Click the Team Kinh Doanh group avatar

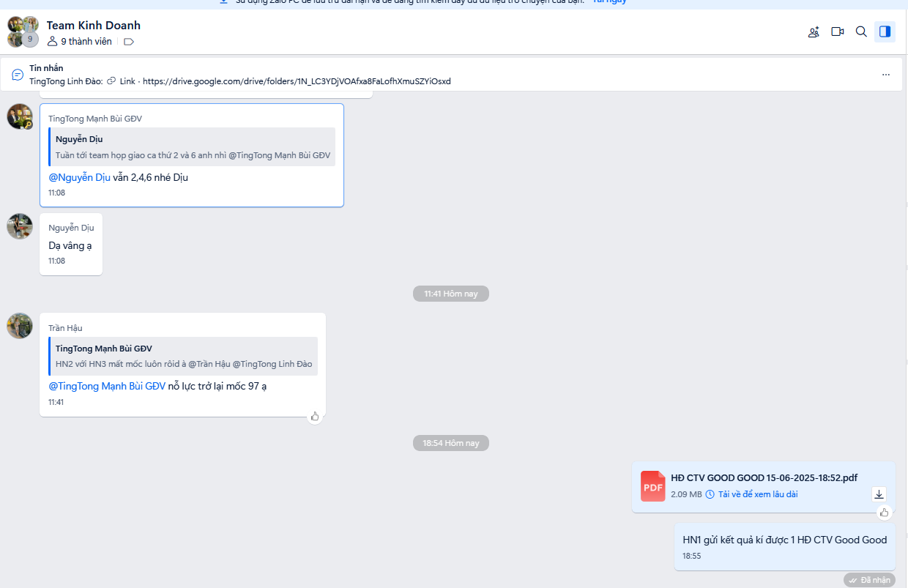coord(23,31)
